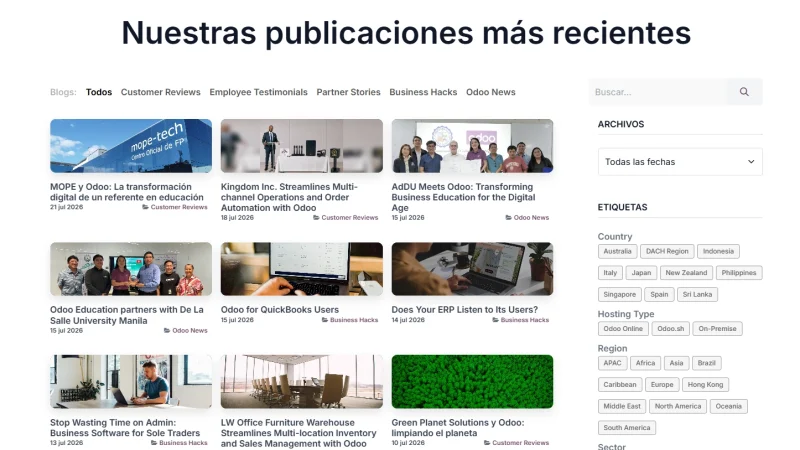
Task: Choose the Asia region tag
Action: point(676,363)
